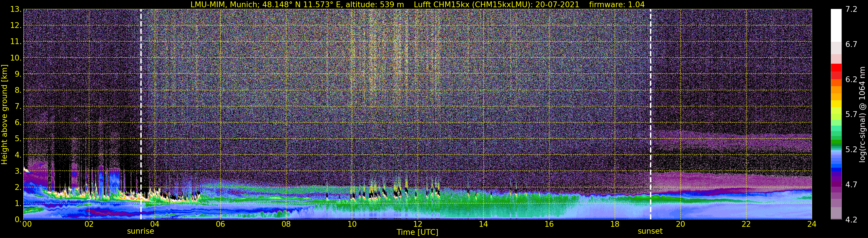Click the '7.' height tick label
Screen dimensions: 868x238
click(x=18, y=106)
